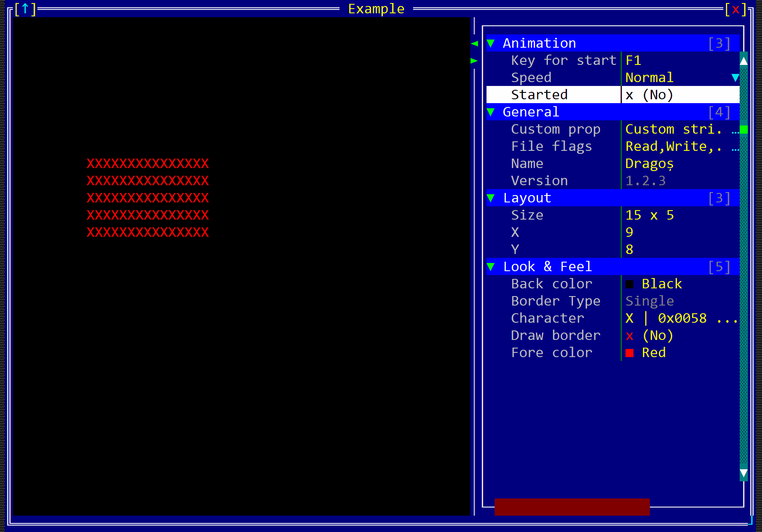Select the Version property row
Viewport: 762px width, 532px height.
click(x=613, y=181)
